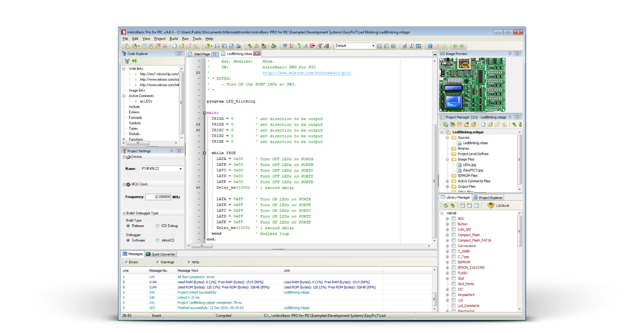Click the Print printer icon in toolbar
The height and width of the screenshot is (333, 644).
[x=238, y=46]
